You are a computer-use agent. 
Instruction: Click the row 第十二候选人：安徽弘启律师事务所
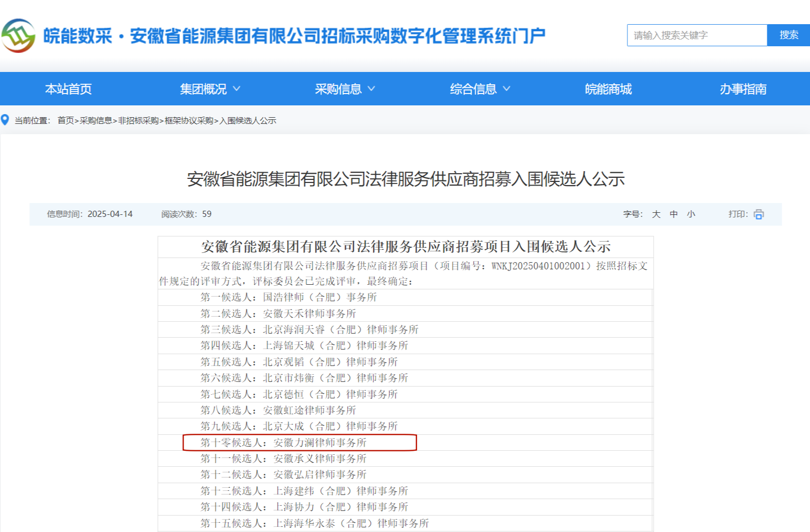[x=405, y=474]
